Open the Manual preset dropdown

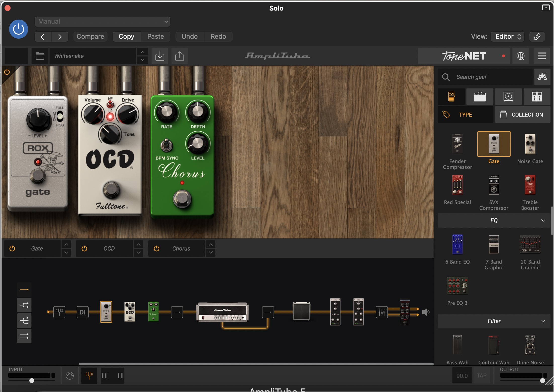pos(103,22)
